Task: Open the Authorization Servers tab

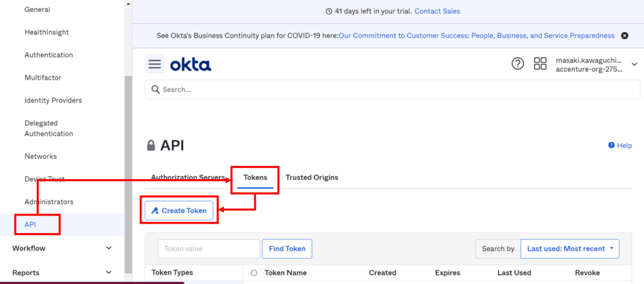Action: (x=187, y=178)
